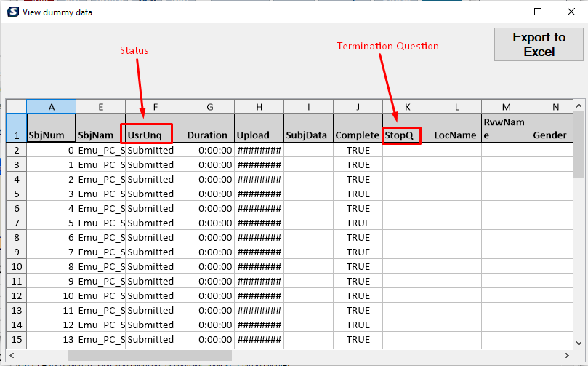588x366 pixels.
Task: Select column L header
Action: coord(456,107)
